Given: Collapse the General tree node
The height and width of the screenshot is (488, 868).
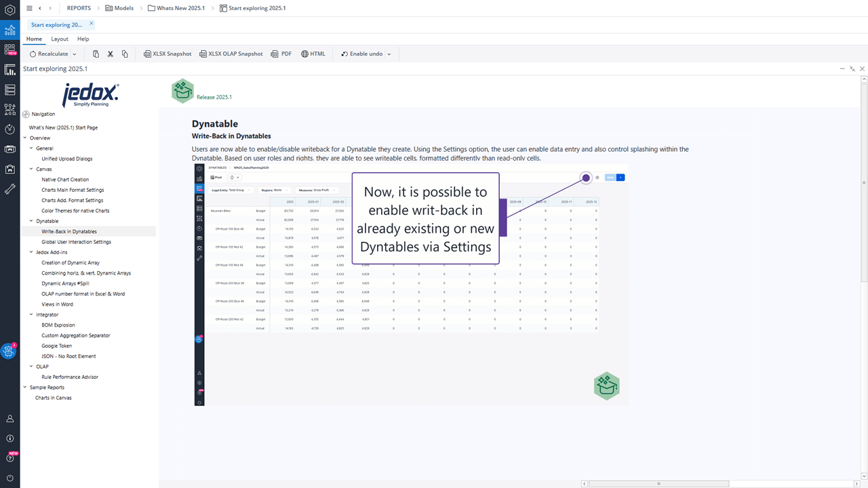Looking at the screenshot, I should coord(31,148).
